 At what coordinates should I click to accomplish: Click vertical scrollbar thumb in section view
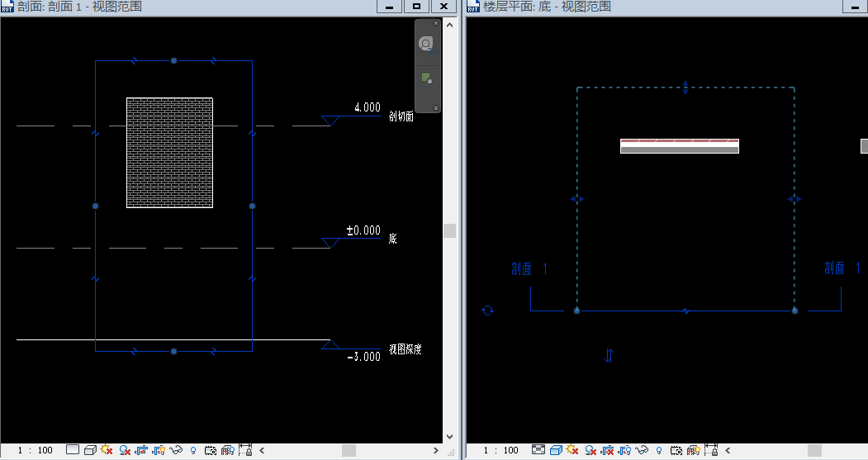coord(449,231)
